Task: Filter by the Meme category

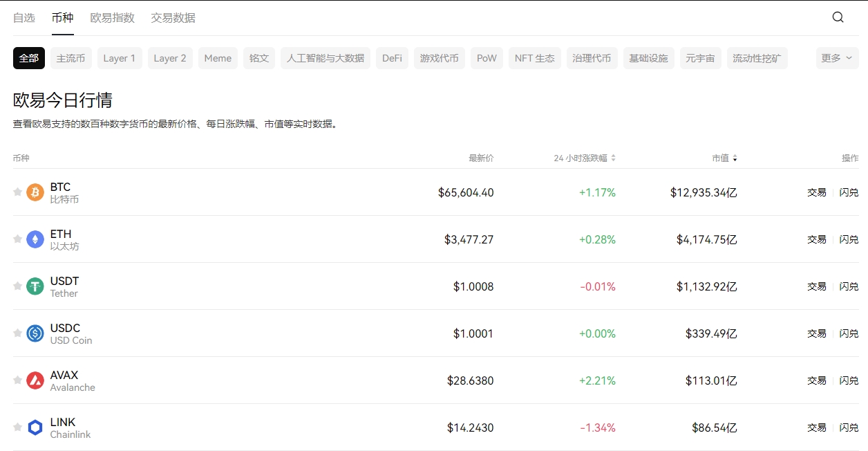Action: [218, 58]
